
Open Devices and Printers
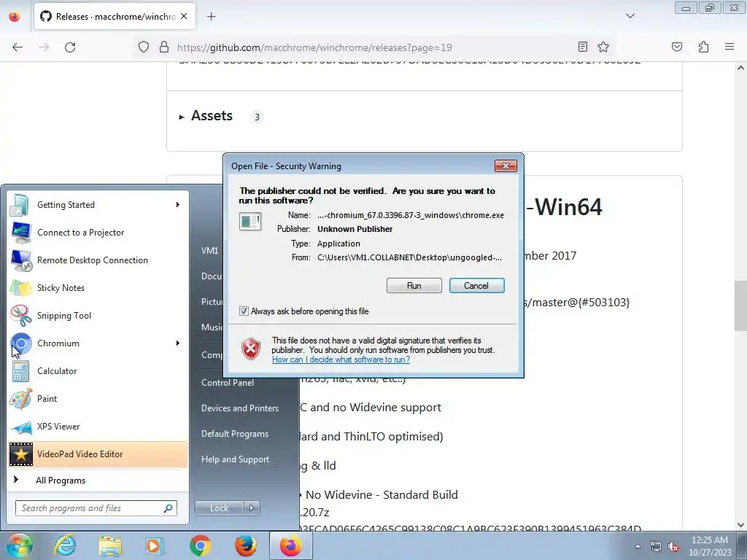click(239, 408)
